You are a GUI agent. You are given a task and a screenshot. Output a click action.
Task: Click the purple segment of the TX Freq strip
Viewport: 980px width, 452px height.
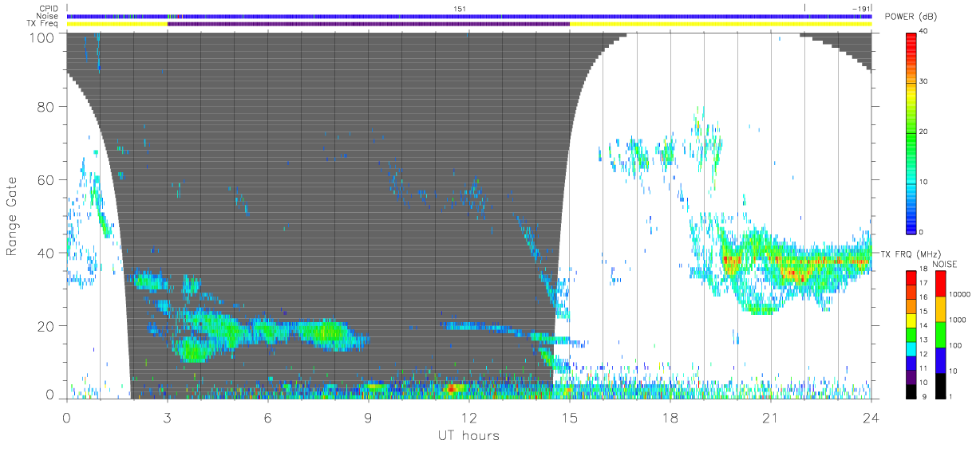369,24
